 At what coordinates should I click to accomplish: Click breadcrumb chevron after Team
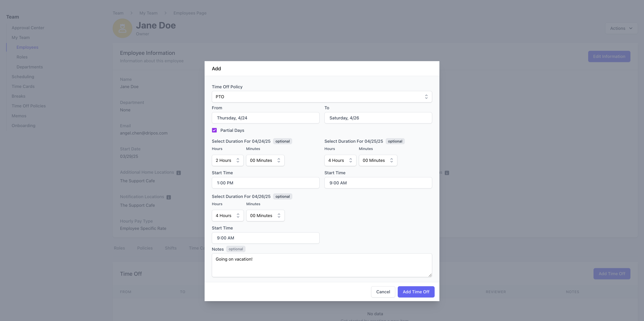tap(131, 13)
